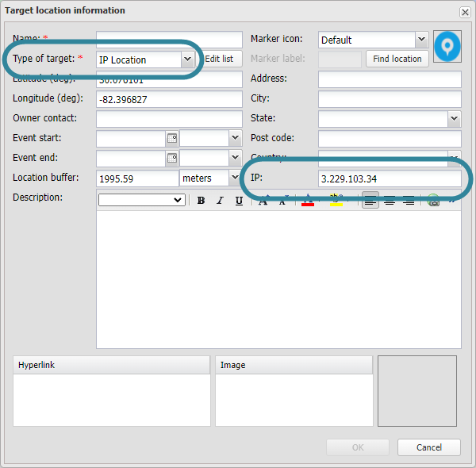Toggle bold formatting in description toolbar
The height and width of the screenshot is (468, 476).
pos(201,201)
